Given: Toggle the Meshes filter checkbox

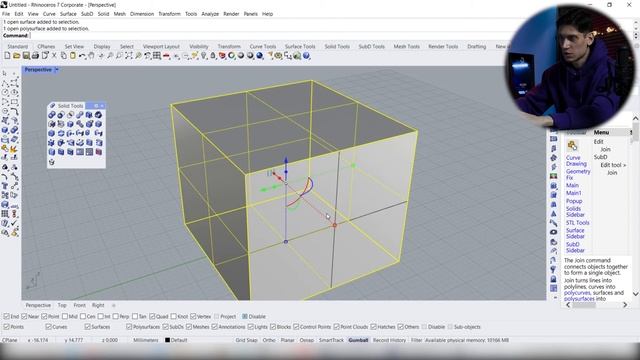Looking at the screenshot, I should (x=189, y=327).
